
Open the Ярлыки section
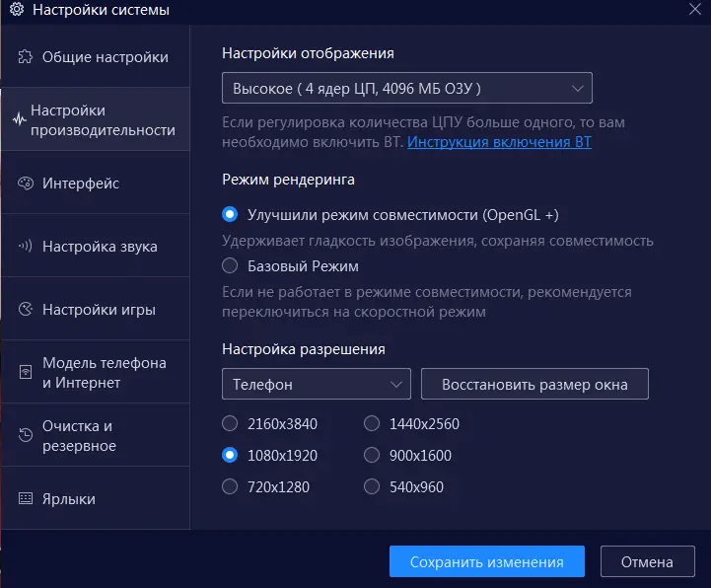(96, 498)
